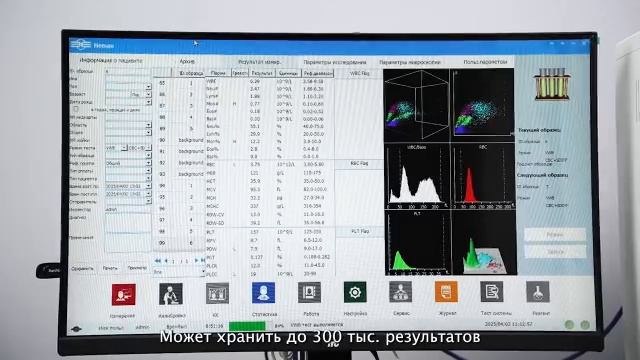640x360 pixels.
Task: Click the status bar device icon at left
Action: [76, 329]
